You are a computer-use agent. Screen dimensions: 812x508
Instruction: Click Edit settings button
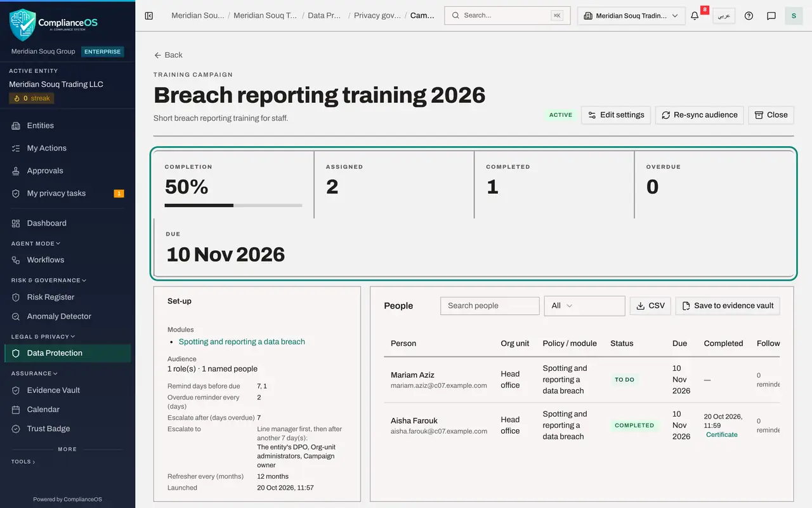point(616,115)
